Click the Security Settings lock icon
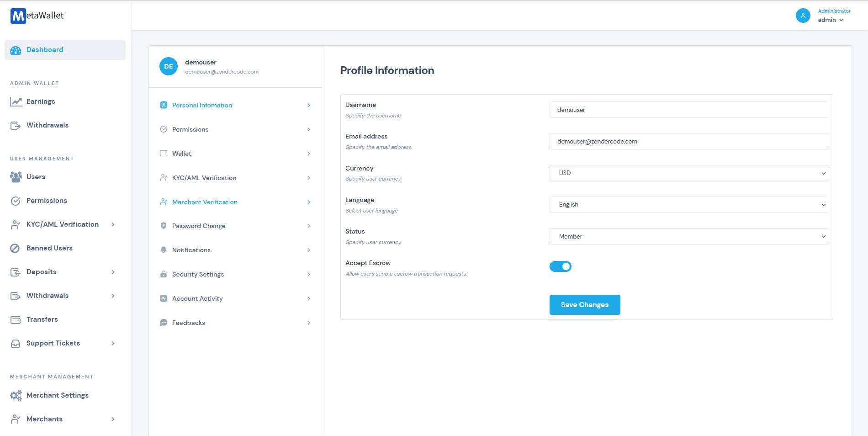 coord(164,274)
